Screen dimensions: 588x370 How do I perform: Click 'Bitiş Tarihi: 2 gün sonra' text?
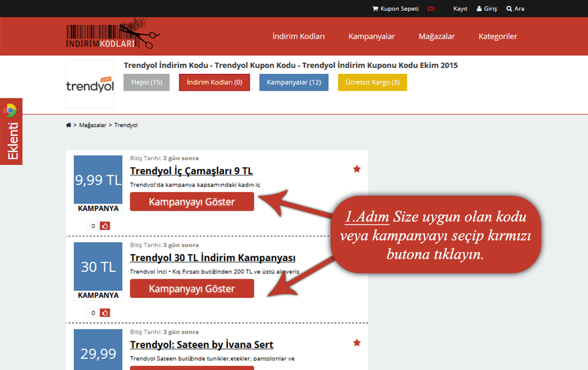pyautogui.click(x=164, y=158)
